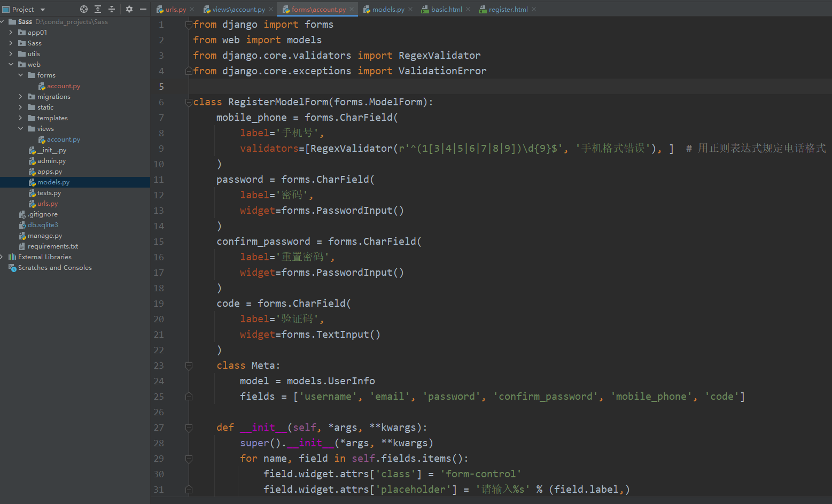Select models.py in the project tree
Screen dimensions: 832x504
(53, 182)
